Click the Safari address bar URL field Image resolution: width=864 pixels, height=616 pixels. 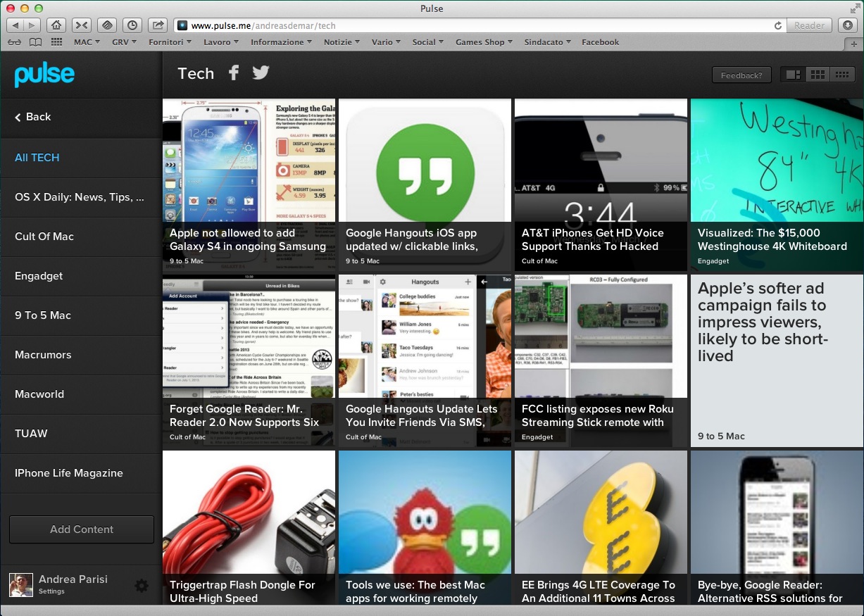(479, 25)
